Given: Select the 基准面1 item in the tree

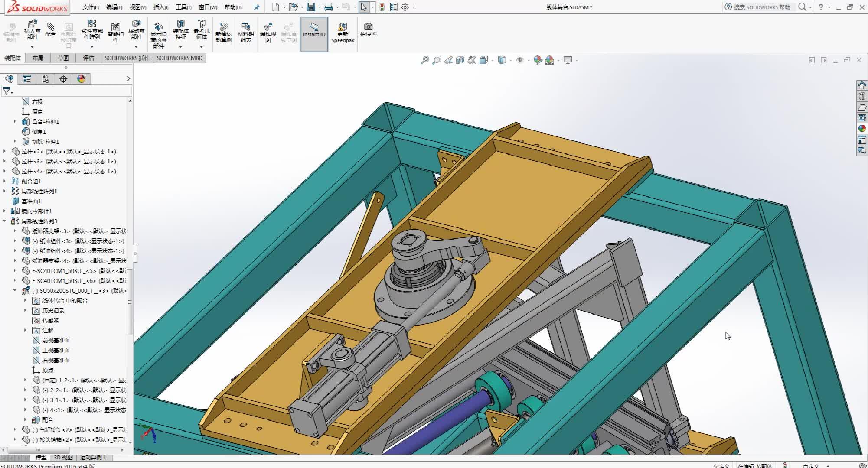Looking at the screenshot, I should tap(31, 201).
